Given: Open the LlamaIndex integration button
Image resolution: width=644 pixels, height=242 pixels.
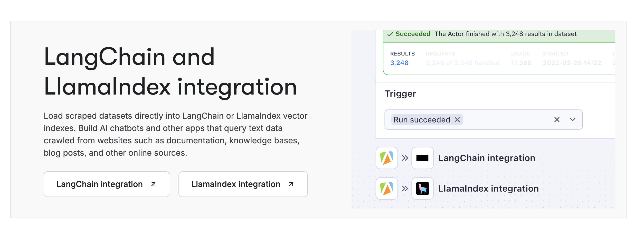Looking at the screenshot, I should (x=243, y=184).
